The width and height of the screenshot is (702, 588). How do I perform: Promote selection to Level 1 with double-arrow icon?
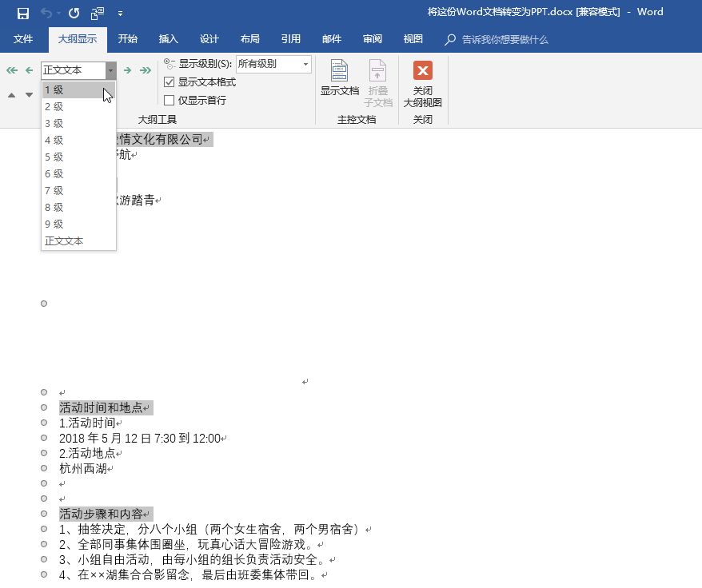(x=11, y=70)
